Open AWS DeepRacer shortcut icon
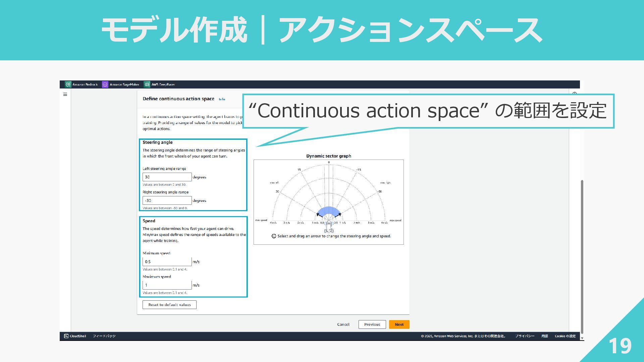 coord(147,84)
